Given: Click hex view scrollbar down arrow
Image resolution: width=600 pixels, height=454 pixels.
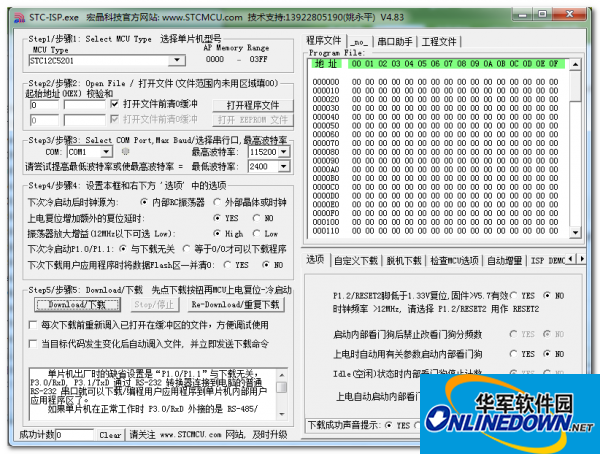Looking at the screenshot, I should tap(575, 232).
